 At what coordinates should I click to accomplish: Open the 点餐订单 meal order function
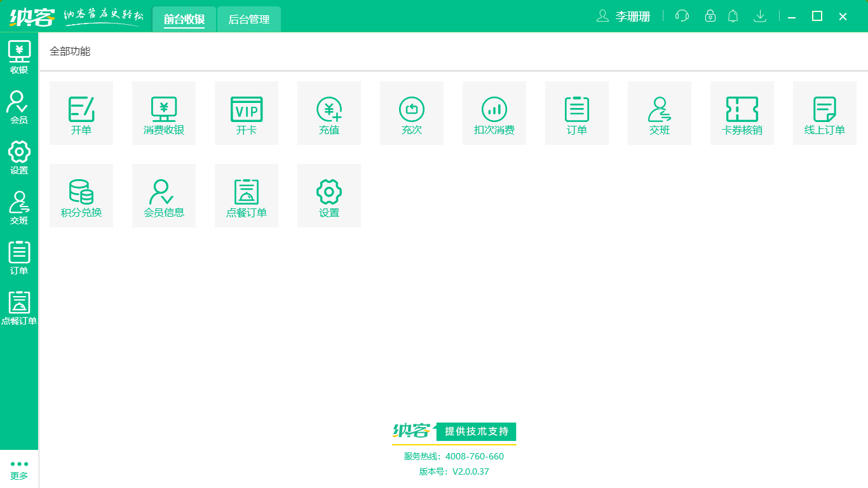coord(247,195)
